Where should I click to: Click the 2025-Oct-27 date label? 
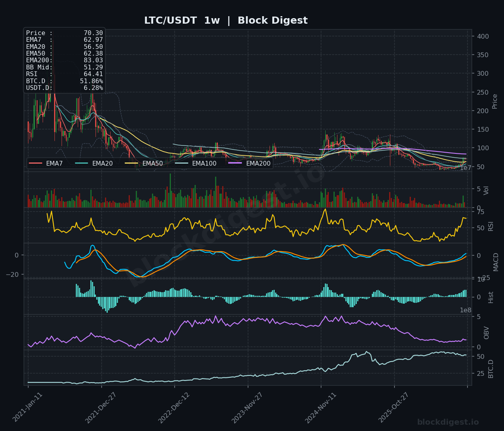[x=394, y=407]
